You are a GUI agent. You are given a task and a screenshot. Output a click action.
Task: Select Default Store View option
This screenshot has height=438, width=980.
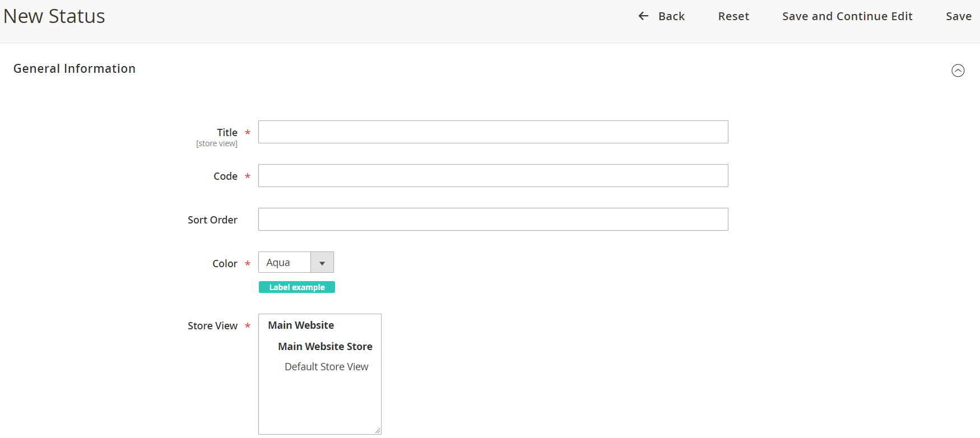[x=327, y=367]
